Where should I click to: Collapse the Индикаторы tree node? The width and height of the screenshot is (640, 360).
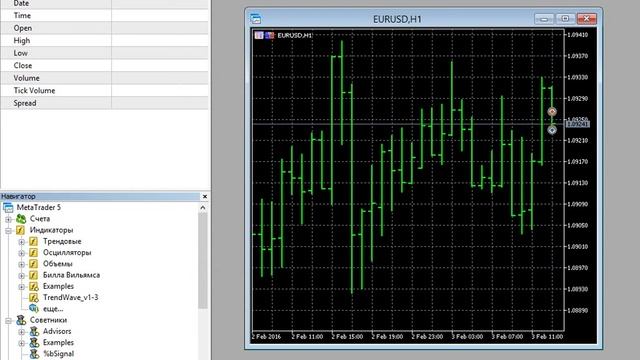(x=8, y=231)
